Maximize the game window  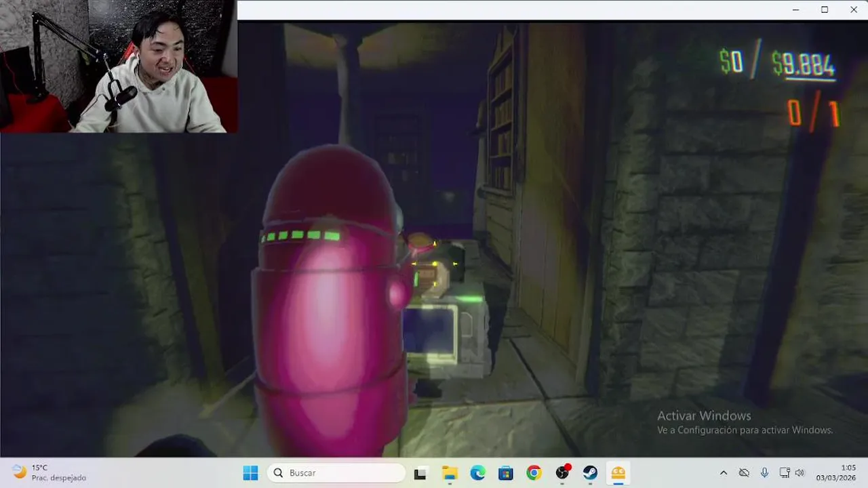pos(825,9)
